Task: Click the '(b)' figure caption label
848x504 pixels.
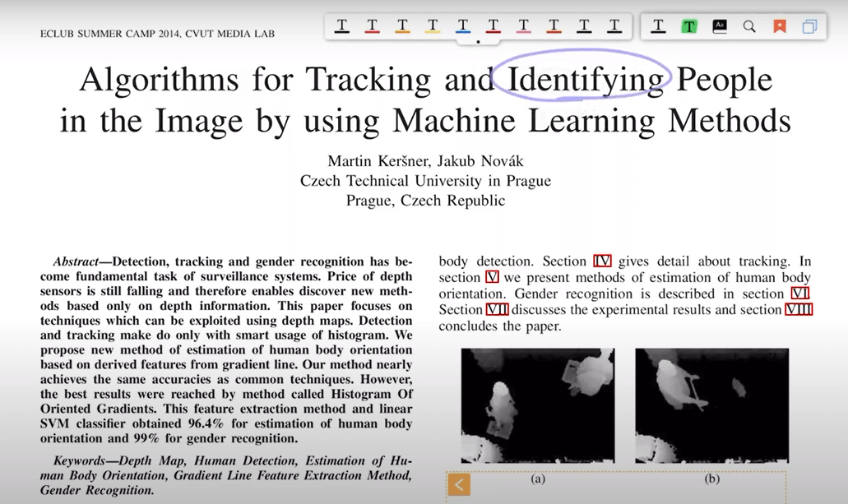Action: click(711, 479)
